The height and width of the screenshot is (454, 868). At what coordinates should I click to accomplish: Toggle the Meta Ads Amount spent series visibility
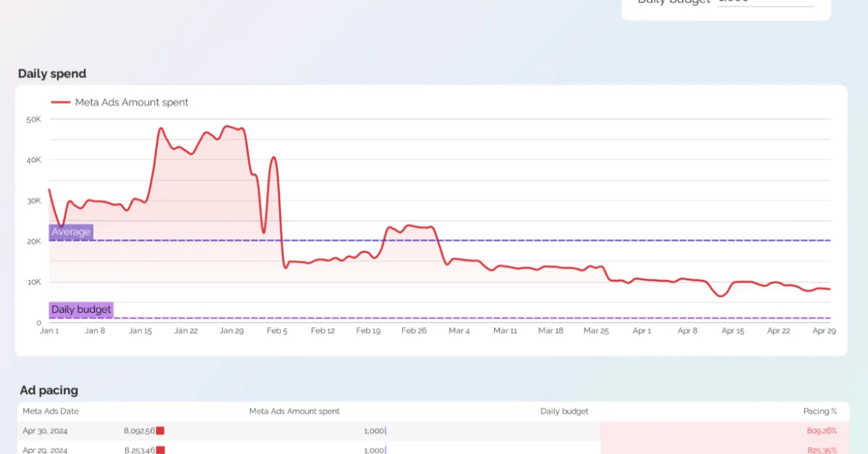(x=130, y=102)
